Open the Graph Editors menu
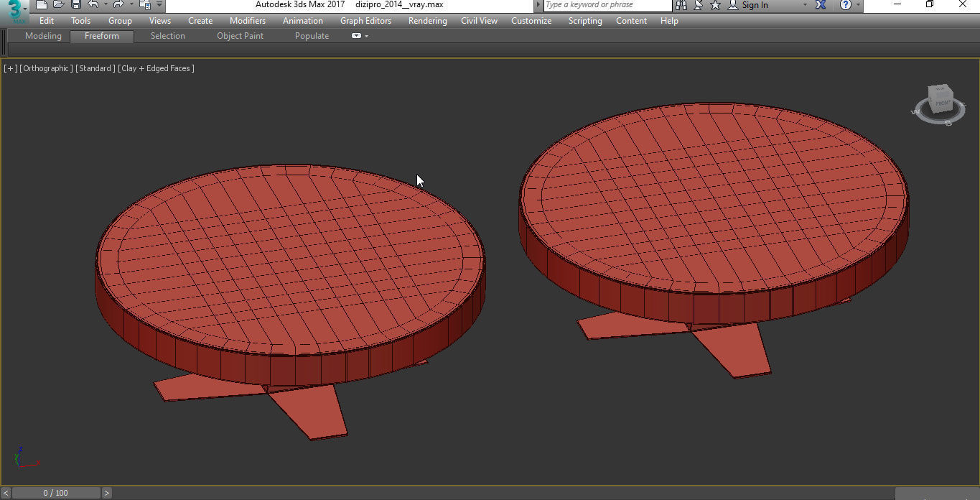Image resolution: width=980 pixels, height=500 pixels. [x=366, y=21]
